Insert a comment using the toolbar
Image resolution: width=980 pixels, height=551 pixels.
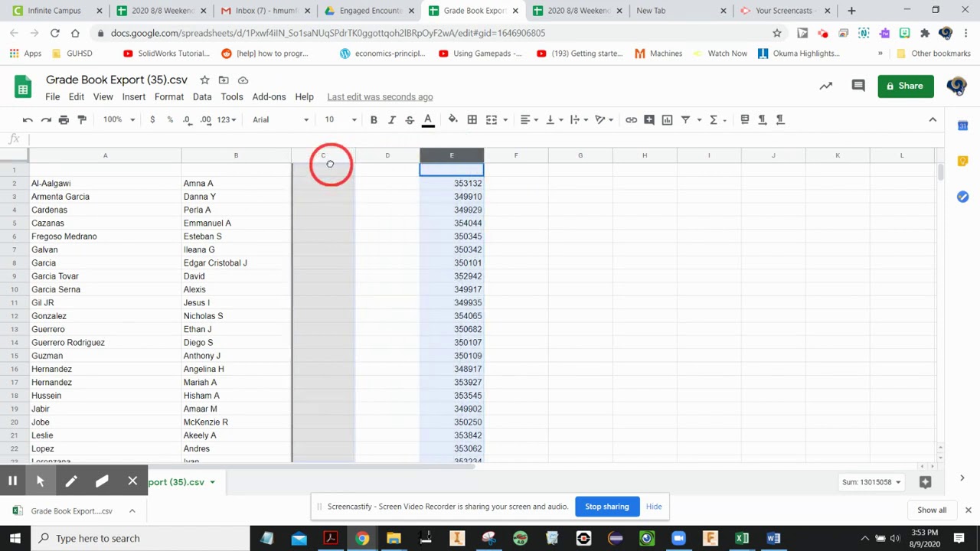[x=649, y=119]
